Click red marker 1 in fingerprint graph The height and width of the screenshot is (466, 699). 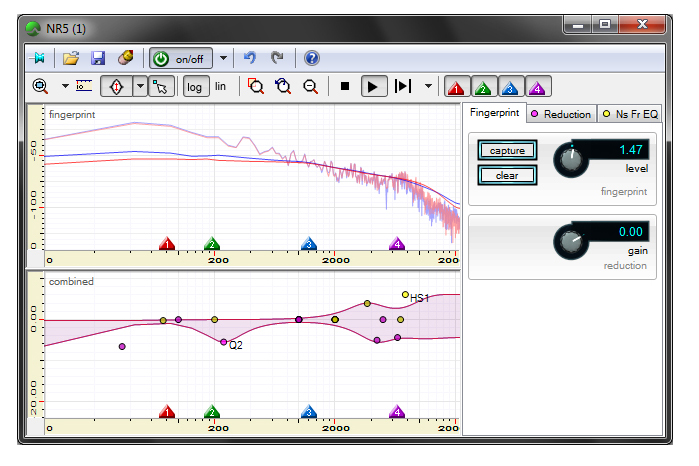[x=167, y=243]
